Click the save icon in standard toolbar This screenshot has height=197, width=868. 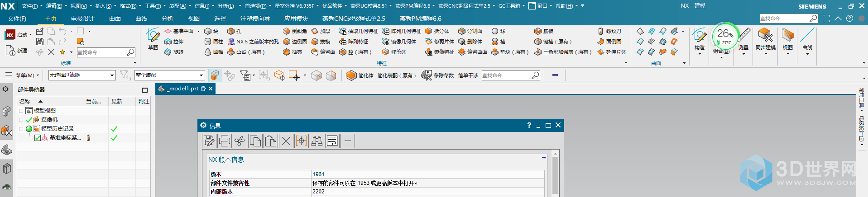coord(40,42)
